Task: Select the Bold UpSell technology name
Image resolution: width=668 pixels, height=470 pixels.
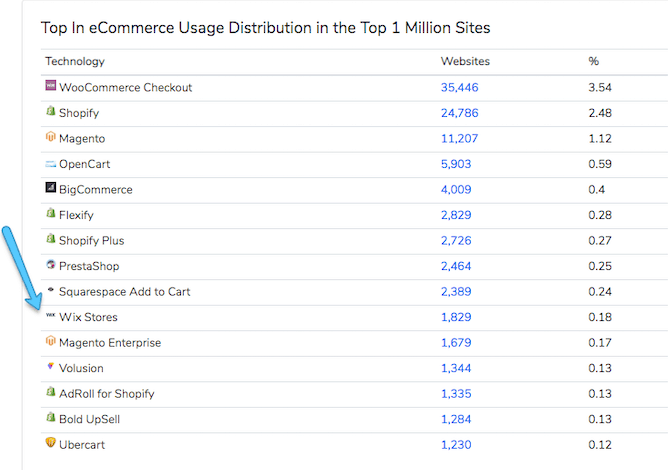Action: point(89,420)
